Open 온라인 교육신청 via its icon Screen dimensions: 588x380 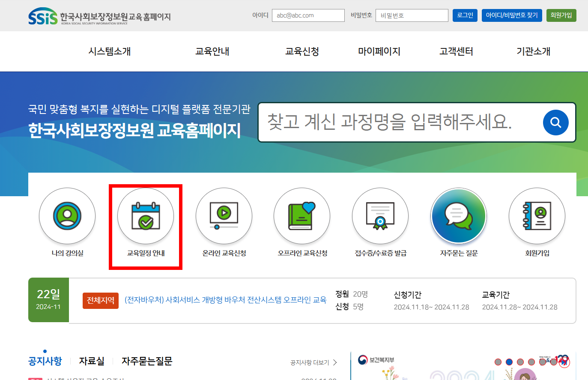(223, 216)
